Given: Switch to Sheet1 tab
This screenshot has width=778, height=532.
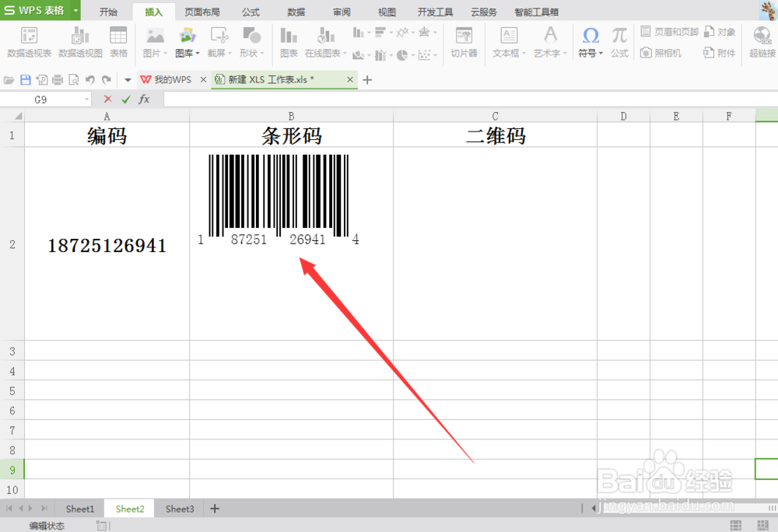Looking at the screenshot, I should 80,509.
